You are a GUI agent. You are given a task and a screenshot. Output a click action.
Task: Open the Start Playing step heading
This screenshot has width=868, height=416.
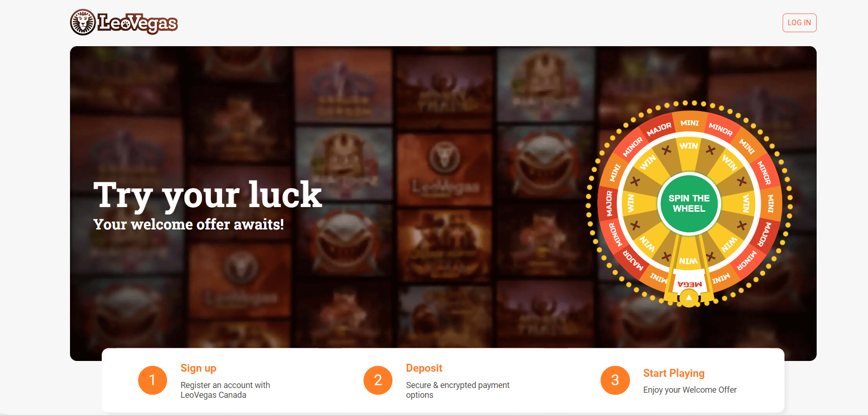click(673, 373)
